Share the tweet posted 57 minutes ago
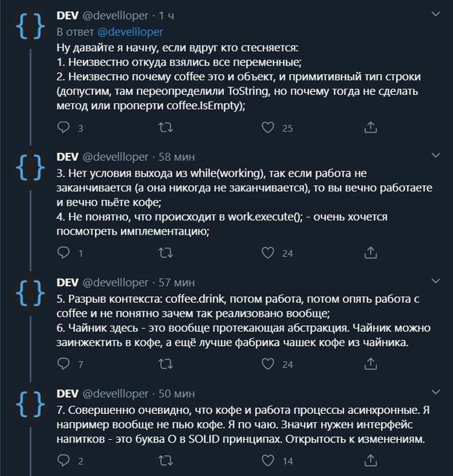453x476 pixels. pos(370,364)
